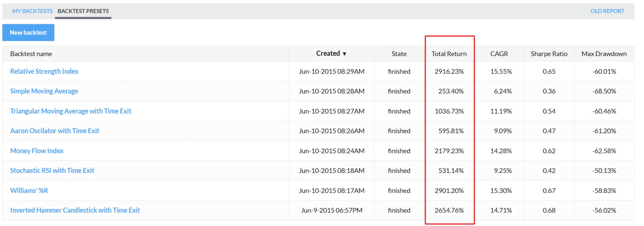Click the 15.55% CAGR value
The width and height of the screenshot is (644, 226).
[501, 72]
